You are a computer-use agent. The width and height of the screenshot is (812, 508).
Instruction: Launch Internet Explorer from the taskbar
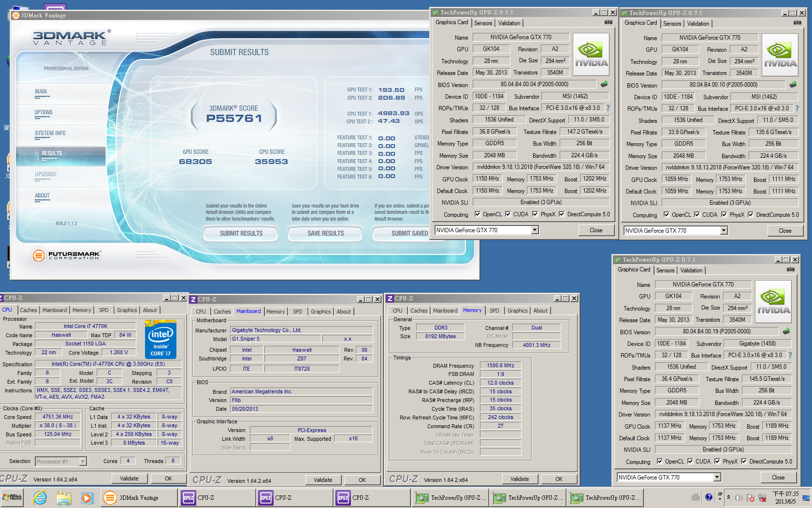40,497
